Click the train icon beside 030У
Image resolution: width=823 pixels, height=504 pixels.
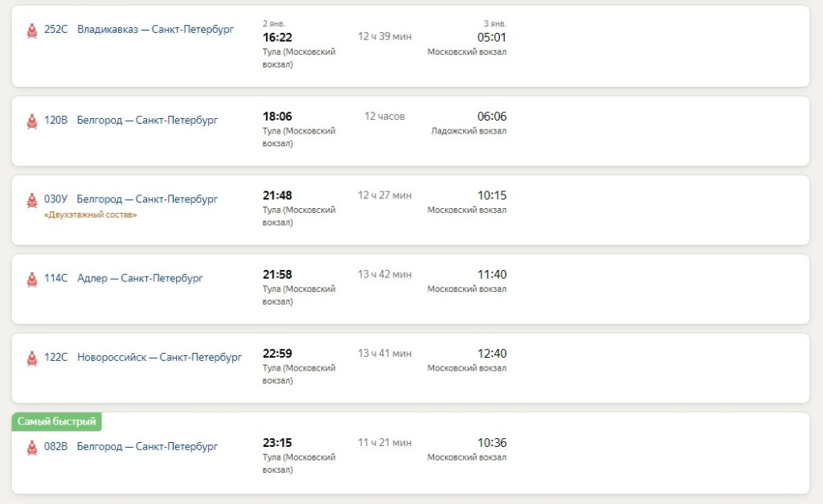[x=32, y=200]
